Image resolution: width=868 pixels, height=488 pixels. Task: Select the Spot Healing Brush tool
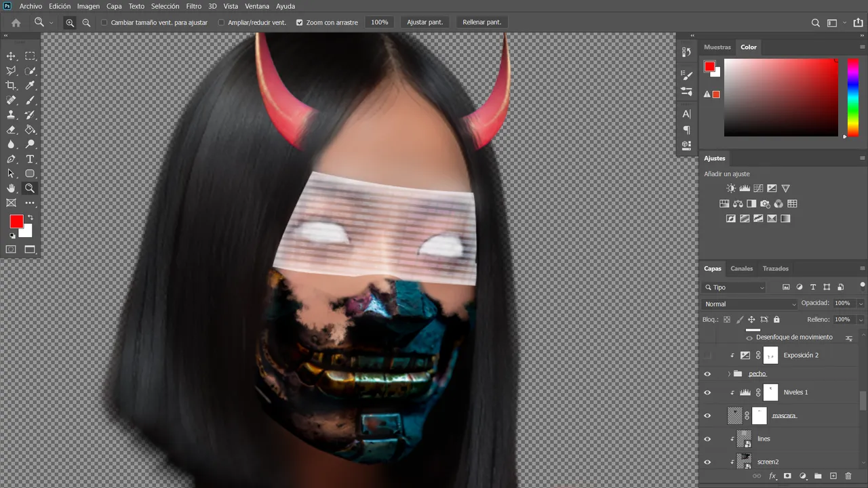click(11, 100)
